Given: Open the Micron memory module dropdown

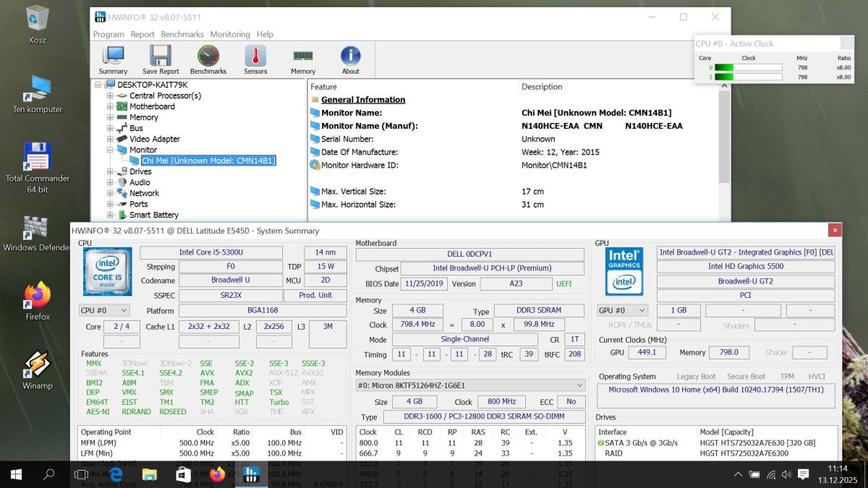Looking at the screenshot, I should pos(470,385).
